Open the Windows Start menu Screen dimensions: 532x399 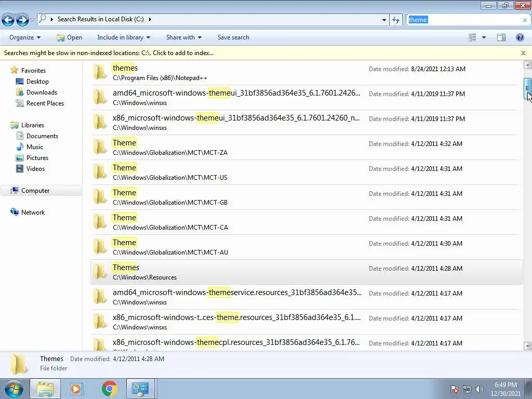14,389
